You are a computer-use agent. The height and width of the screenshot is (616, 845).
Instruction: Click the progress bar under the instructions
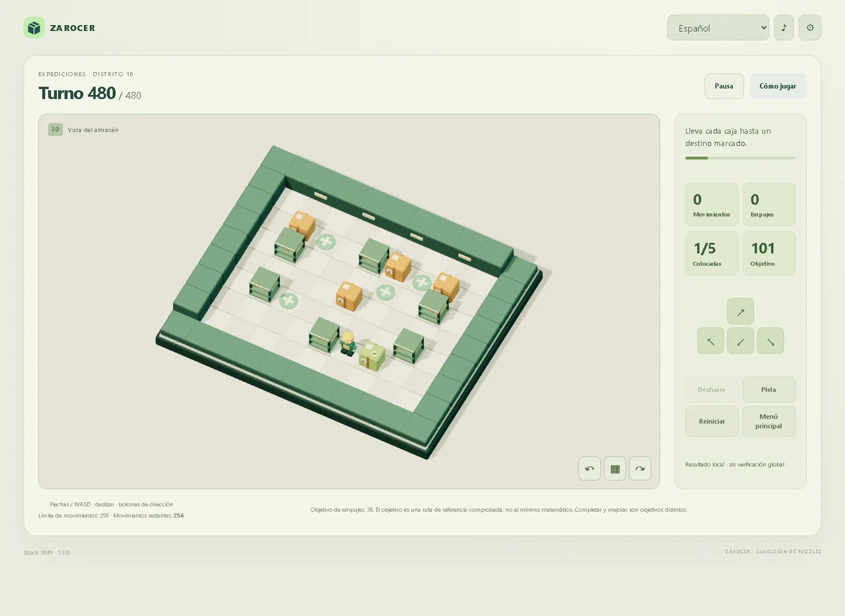pos(740,158)
